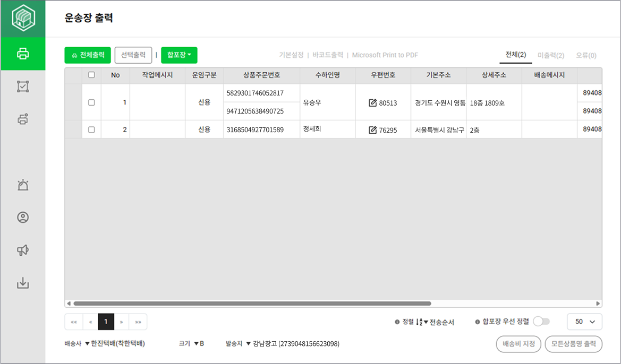
Task: Switch to the 미출력(2) tab
Action: pyautogui.click(x=551, y=55)
